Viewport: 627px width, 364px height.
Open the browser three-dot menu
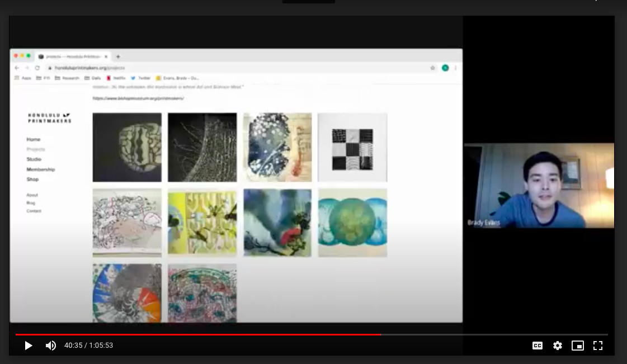(x=455, y=68)
